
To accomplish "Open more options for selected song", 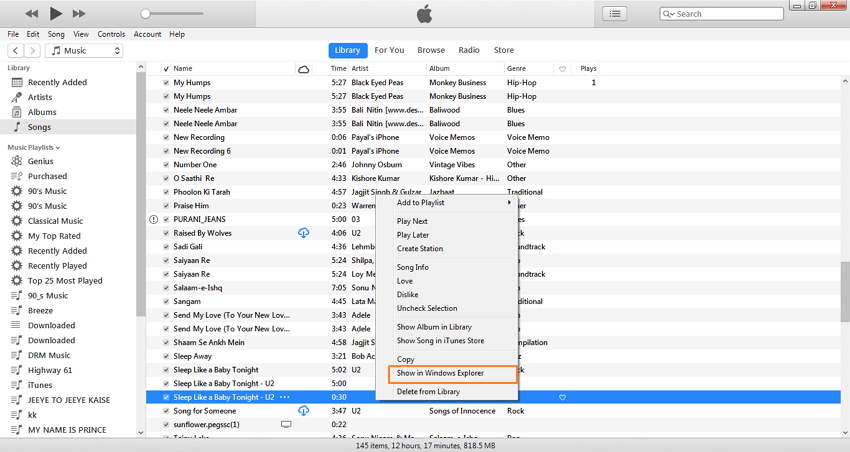I will pos(285,397).
